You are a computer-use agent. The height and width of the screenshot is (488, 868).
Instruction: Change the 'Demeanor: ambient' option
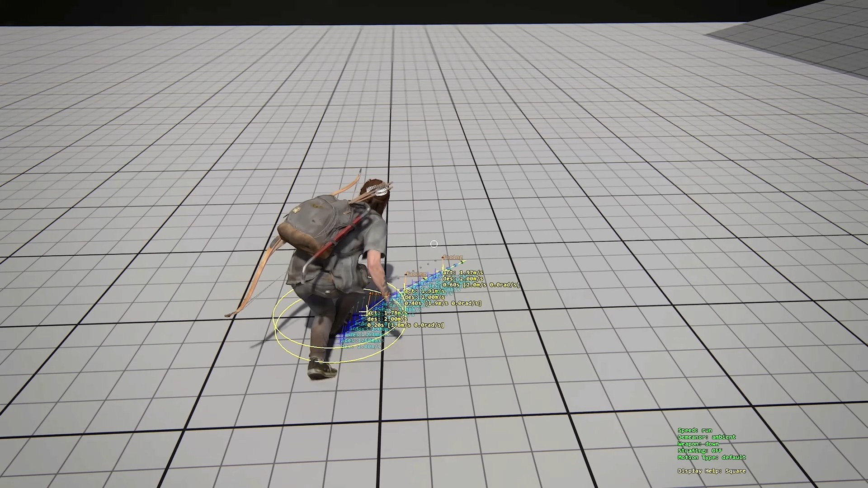pyautogui.click(x=706, y=437)
